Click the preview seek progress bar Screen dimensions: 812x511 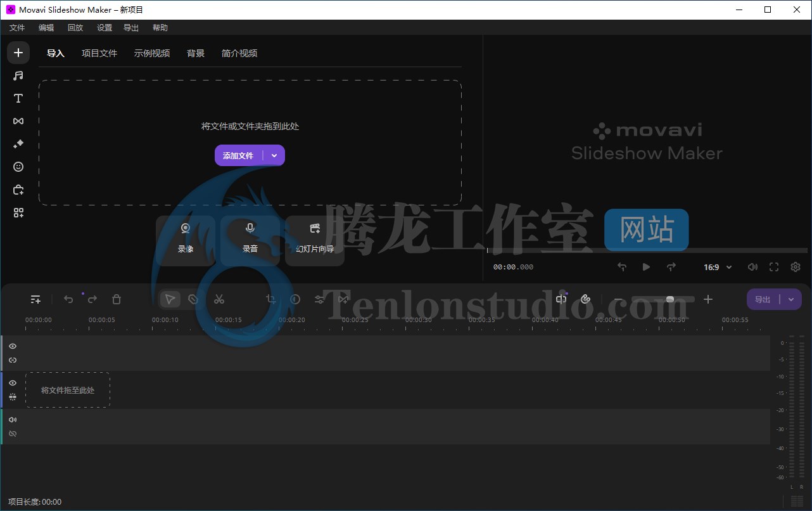click(x=647, y=251)
